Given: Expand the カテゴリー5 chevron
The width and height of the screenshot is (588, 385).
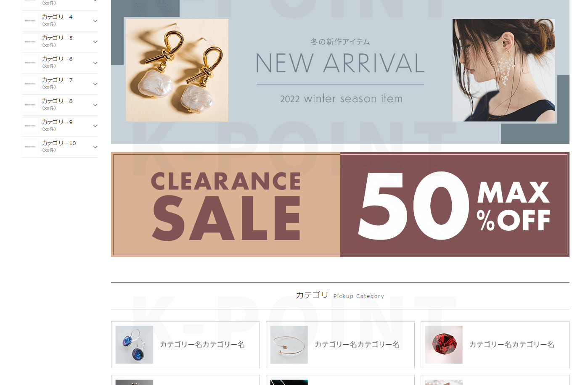Looking at the screenshot, I should pyautogui.click(x=95, y=42).
